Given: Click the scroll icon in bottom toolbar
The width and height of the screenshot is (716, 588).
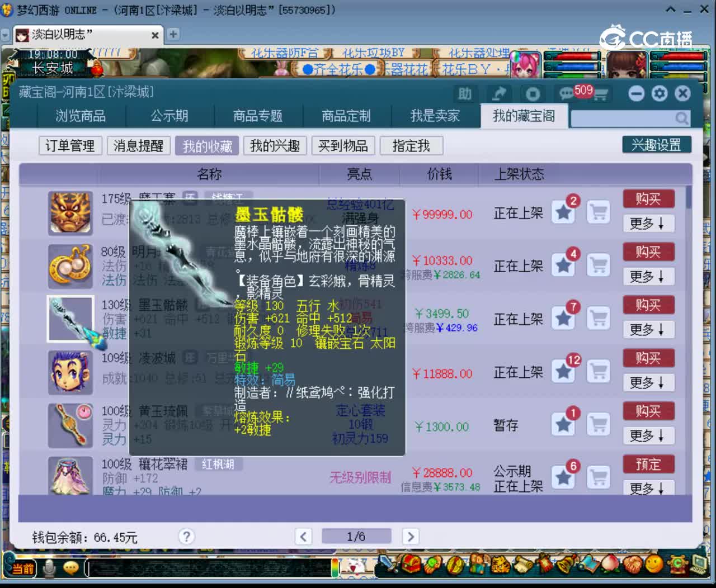Looking at the screenshot, I should (524, 565).
